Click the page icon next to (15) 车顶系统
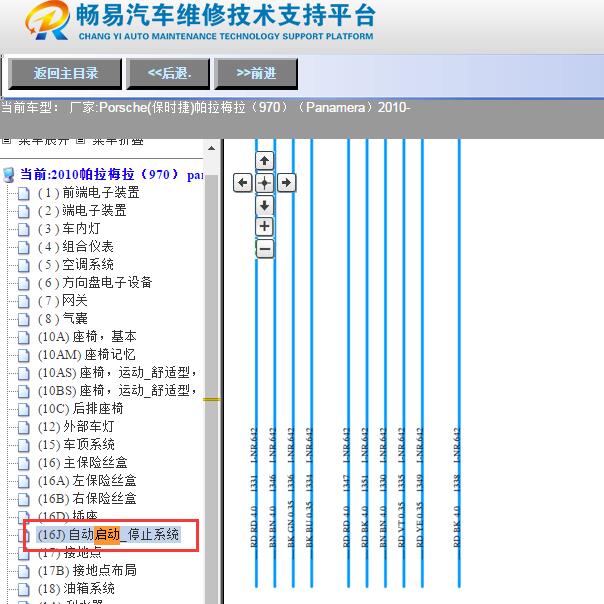Screen dimensions: 604x604 click(x=23, y=445)
